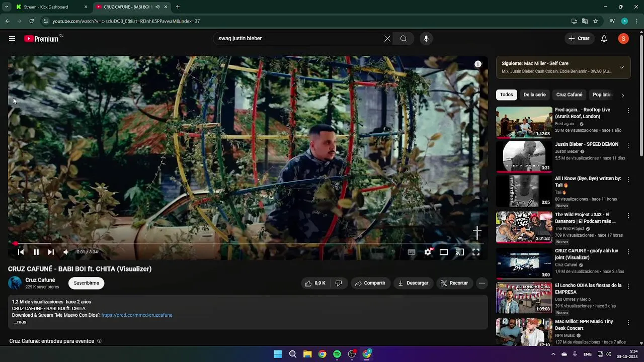Expand the description with ...más
The width and height of the screenshot is (644, 362).
pos(20,322)
